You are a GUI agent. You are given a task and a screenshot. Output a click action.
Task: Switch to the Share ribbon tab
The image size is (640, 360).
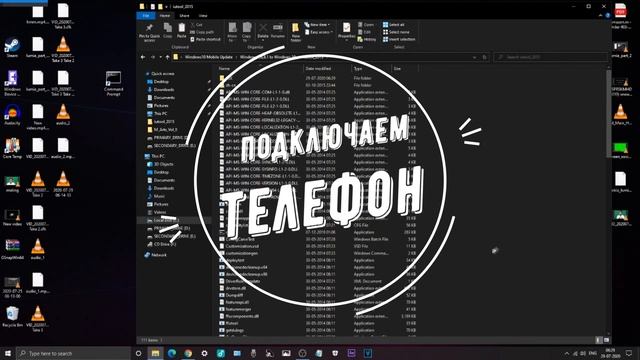coord(184,16)
